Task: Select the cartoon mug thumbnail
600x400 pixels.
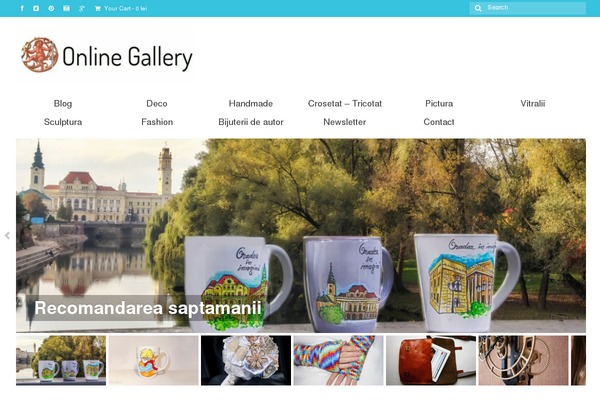Action: pos(154,360)
